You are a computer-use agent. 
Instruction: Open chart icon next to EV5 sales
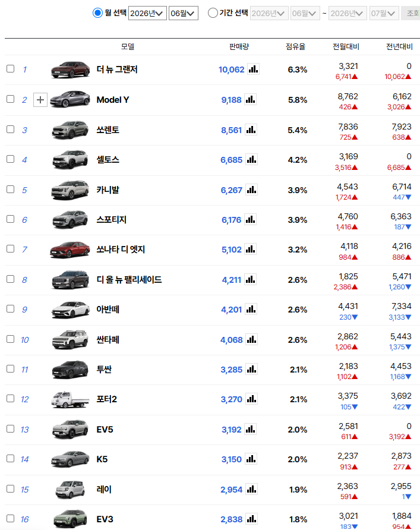point(250,429)
